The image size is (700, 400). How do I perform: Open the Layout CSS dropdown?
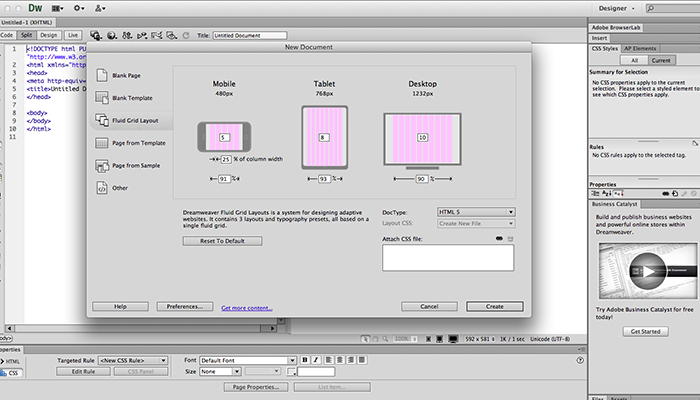click(476, 223)
